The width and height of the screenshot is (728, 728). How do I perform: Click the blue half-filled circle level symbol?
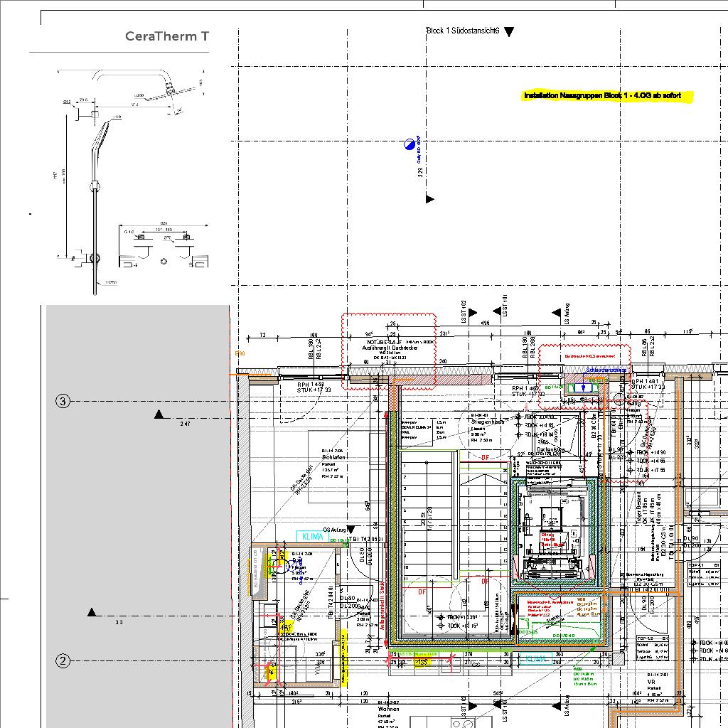[409, 144]
